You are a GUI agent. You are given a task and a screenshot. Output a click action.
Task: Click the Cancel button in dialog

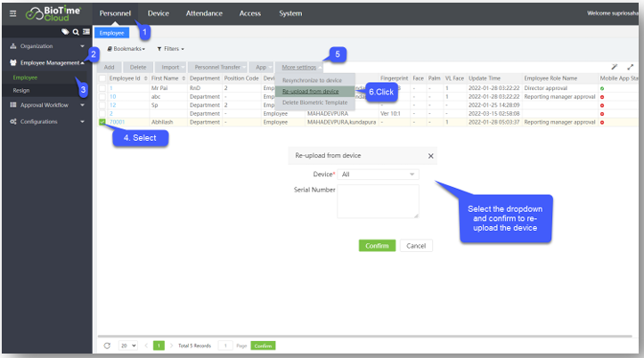click(414, 245)
